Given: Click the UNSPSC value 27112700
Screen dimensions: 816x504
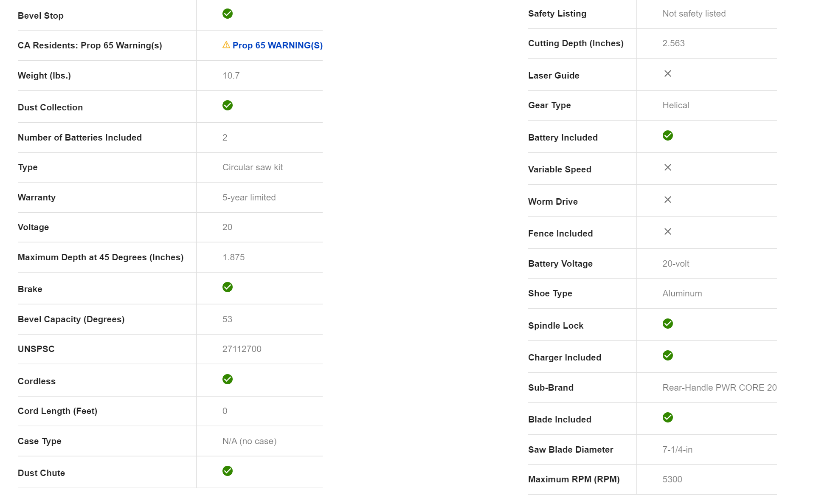Looking at the screenshot, I should click(242, 349).
